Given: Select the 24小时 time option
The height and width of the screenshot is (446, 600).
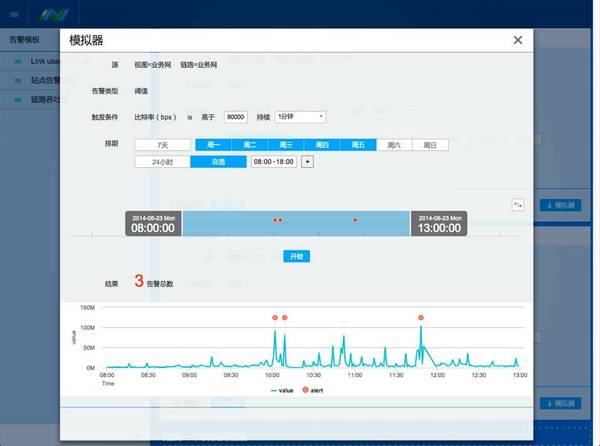Looking at the screenshot, I should pyautogui.click(x=163, y=162).
